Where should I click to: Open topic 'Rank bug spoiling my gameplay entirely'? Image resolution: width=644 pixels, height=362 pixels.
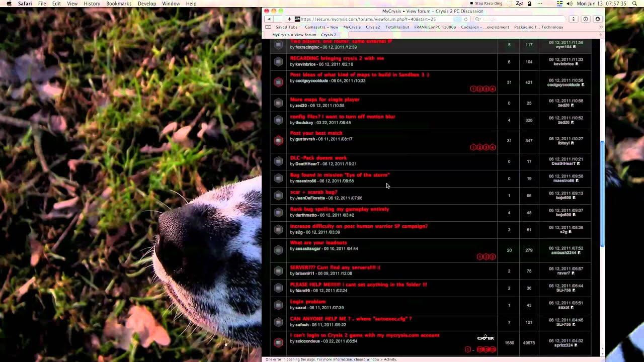tap(340, 209)
